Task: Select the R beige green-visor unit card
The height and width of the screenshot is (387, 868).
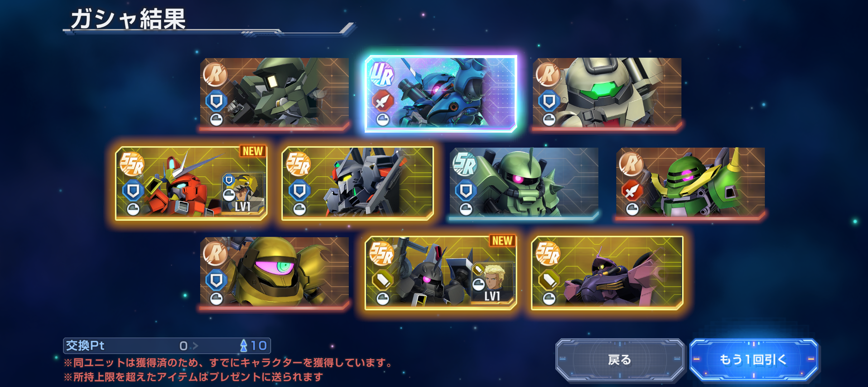Action: tap(607, 94)
